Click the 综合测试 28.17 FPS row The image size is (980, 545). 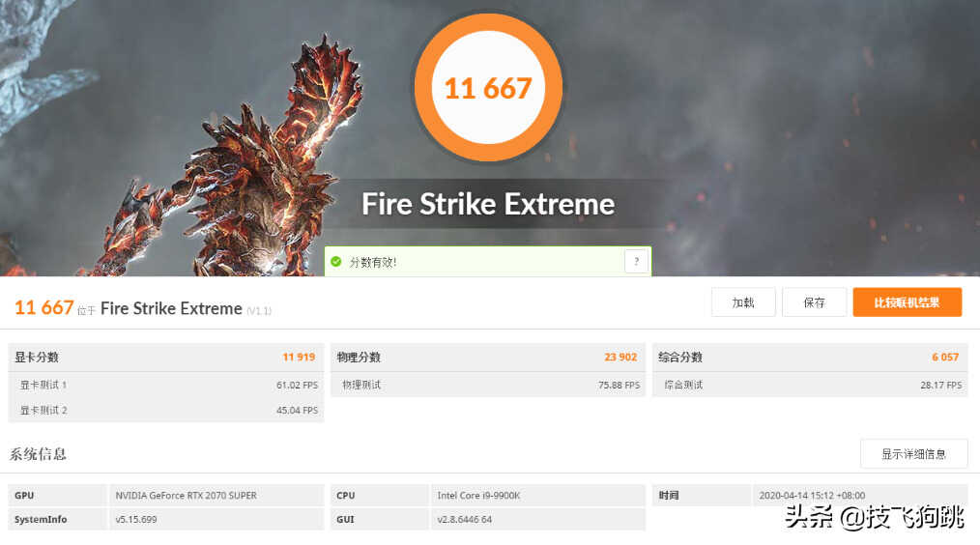click(810, 385)
